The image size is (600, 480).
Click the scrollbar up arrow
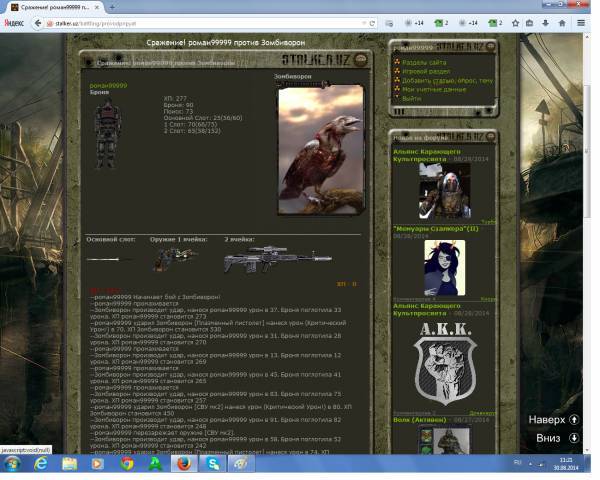(587, 37)
